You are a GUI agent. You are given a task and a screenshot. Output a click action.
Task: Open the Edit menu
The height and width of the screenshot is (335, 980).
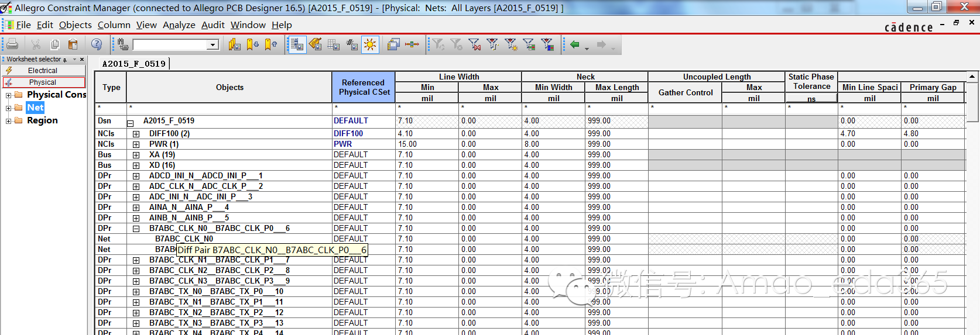coord(44,25)
